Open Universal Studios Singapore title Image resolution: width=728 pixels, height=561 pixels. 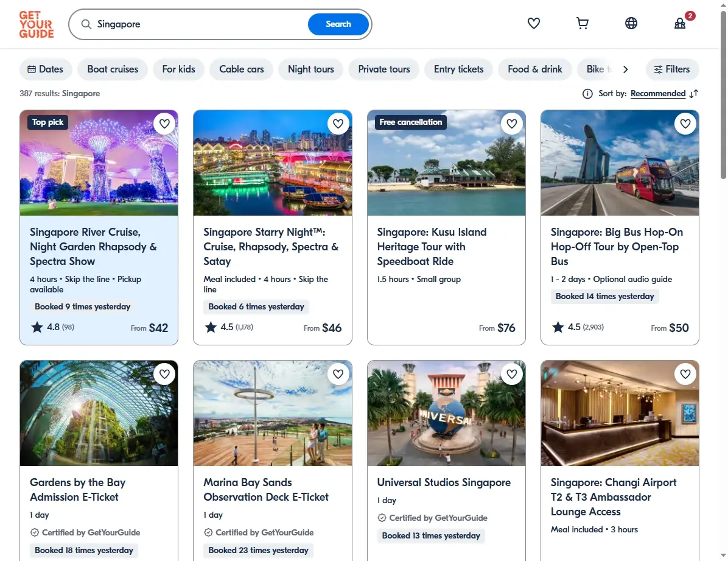coord(444,482)
